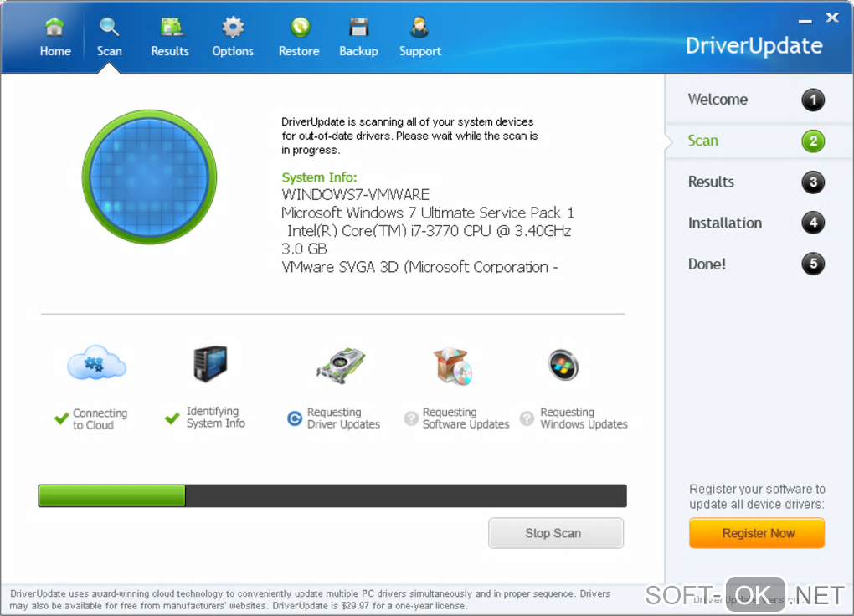Click the blue radar scan animation
This screenshot has height=616, width=854.
(x=149, y=177)
